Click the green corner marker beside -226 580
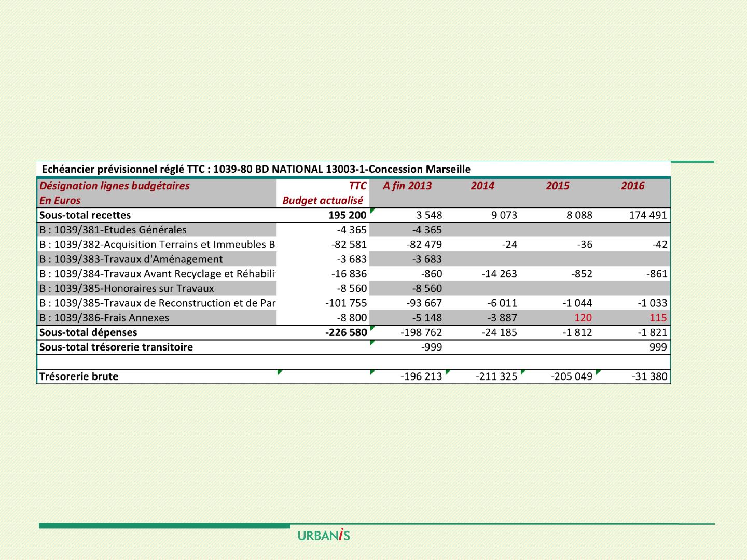This screenshot has width=747, height=560. click(372, 328)
